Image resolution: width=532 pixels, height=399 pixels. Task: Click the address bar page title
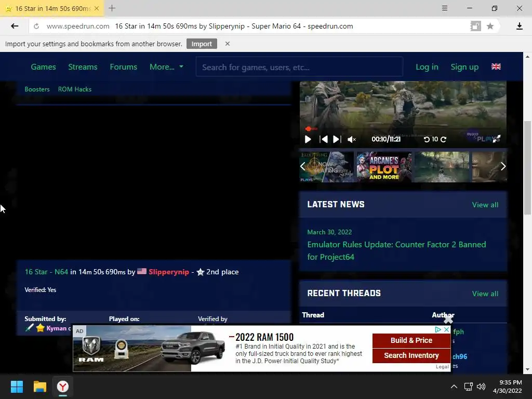pyautogui.click(x=234, y=26)
